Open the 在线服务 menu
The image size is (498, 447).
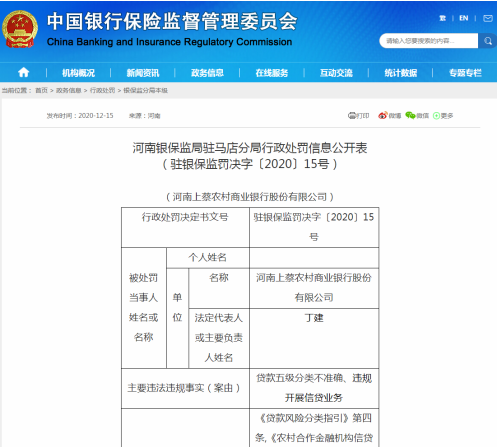pyautogui.click(x=272, y=73)
